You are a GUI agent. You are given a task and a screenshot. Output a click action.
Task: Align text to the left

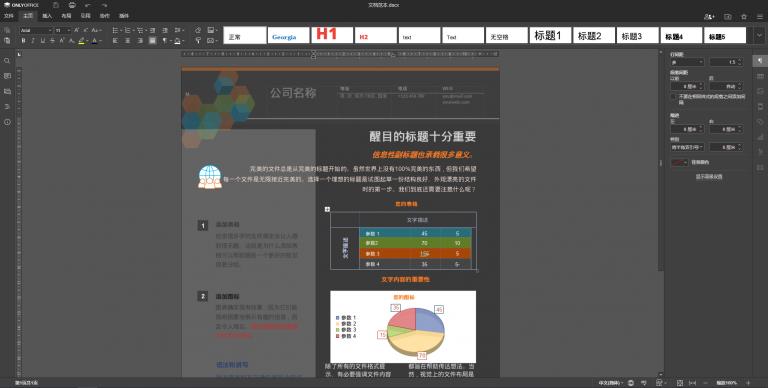point(116,41)
